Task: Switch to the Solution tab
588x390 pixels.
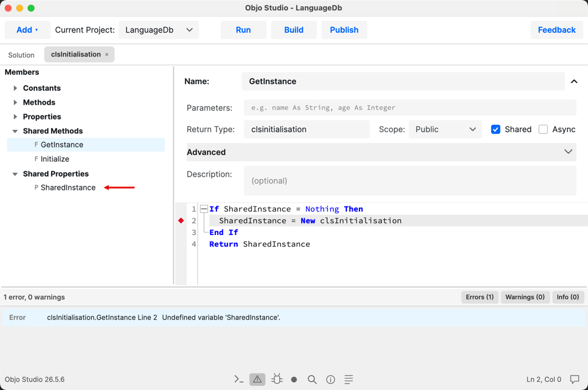Action: [21, 55]
